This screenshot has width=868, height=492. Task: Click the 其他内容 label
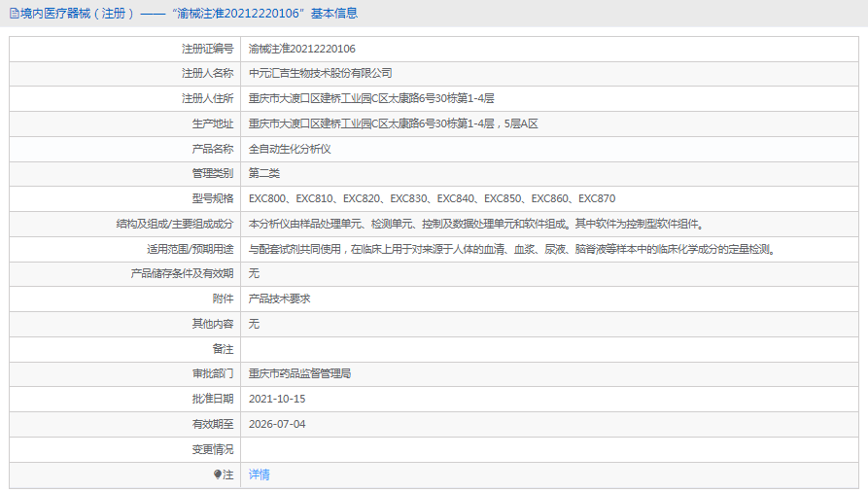coord(213,324)
